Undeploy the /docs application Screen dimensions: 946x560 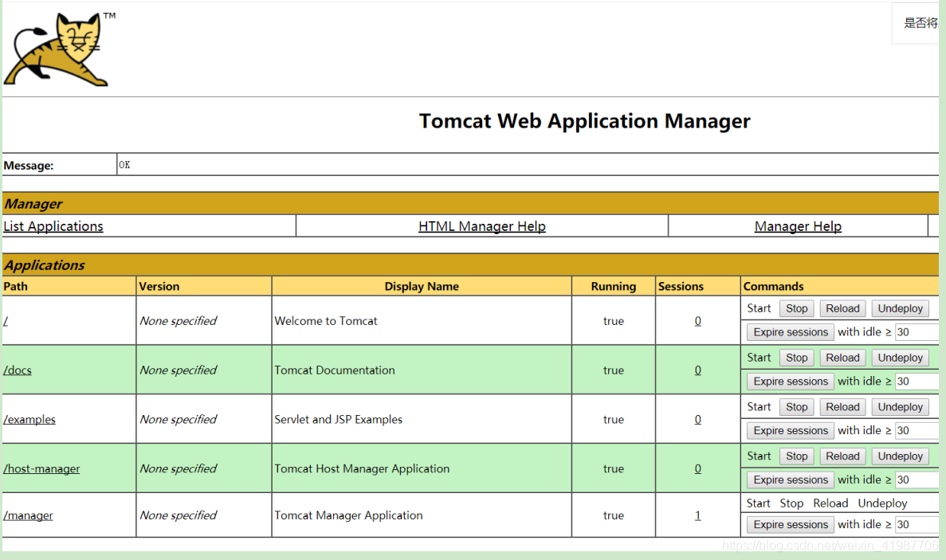[x=900, y=358]
